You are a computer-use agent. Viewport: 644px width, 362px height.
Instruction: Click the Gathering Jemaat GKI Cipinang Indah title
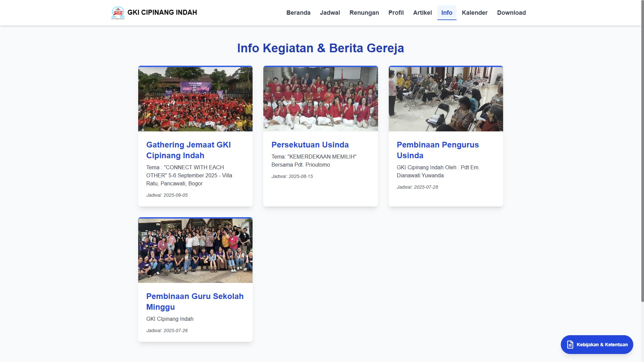[x=188, y=150]
